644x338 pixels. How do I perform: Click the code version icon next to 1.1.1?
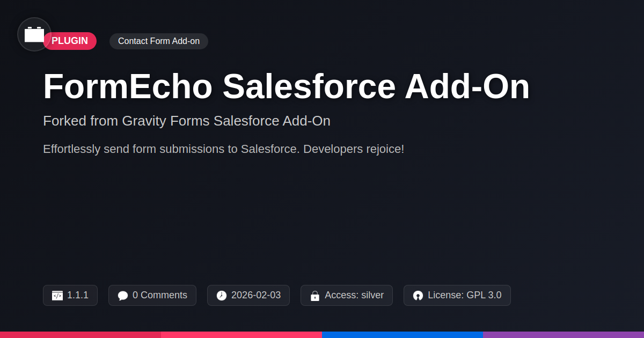click(x=57, y=296)
